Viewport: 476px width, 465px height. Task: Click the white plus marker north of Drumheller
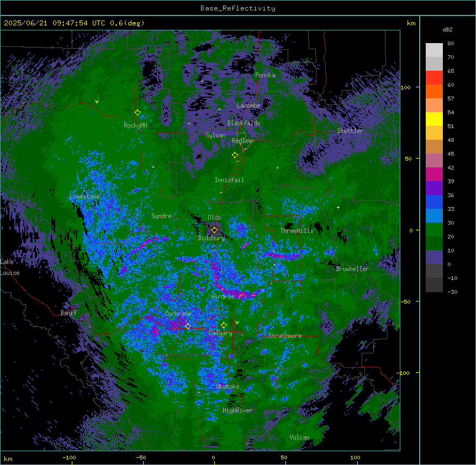[x=338, y=207]
